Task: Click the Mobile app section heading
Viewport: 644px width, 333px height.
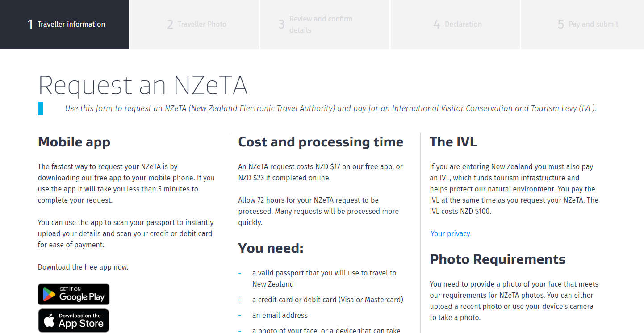Action: click(x=74, y=142)
